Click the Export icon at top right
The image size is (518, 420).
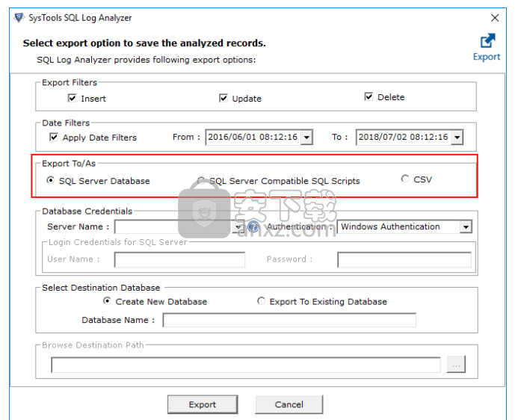(487, 40)
